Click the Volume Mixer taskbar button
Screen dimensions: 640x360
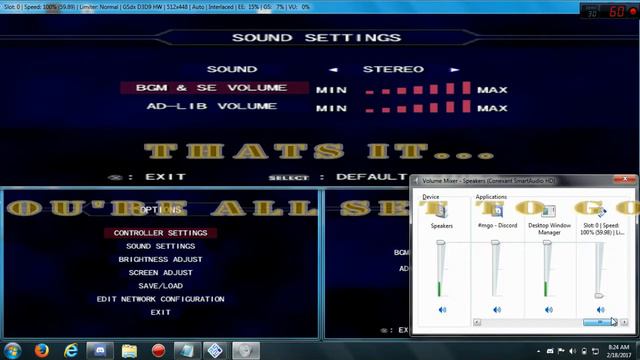(x=246, y=351)
